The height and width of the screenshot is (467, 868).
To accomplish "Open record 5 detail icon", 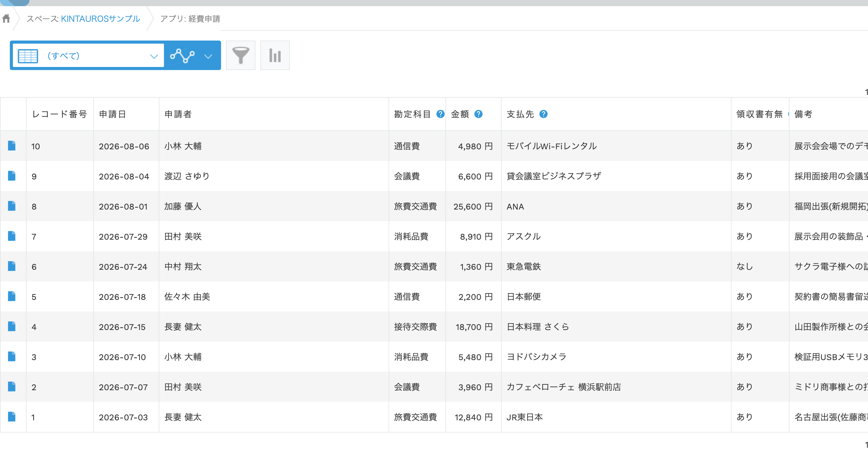I will 12,296.
